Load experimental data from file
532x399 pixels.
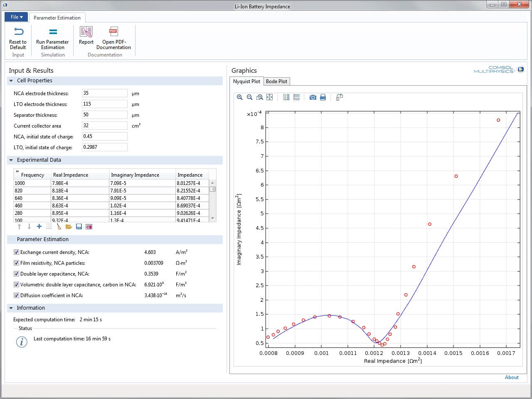coord(69,227)
